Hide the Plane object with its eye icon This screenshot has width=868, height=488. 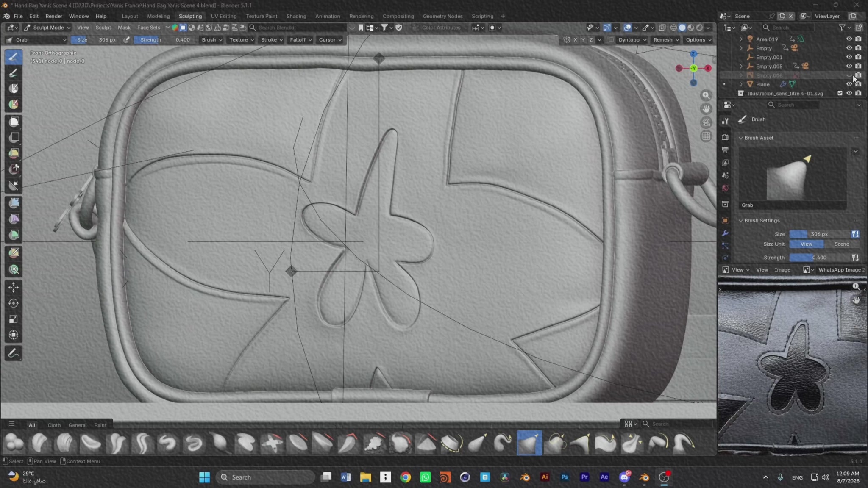click(x=849, y=84)
